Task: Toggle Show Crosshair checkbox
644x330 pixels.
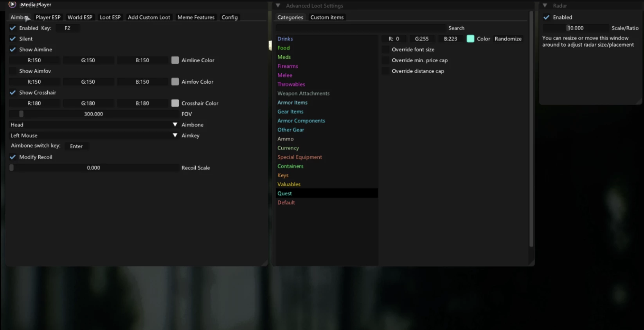Action: coord(13,93)
